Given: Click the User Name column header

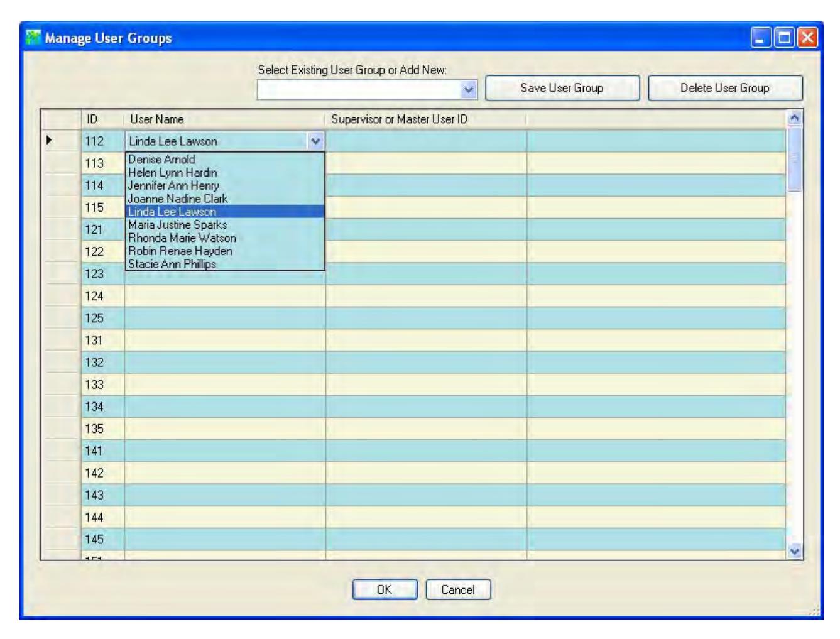Looking at the screenshot, I should [x=225, y=119].
